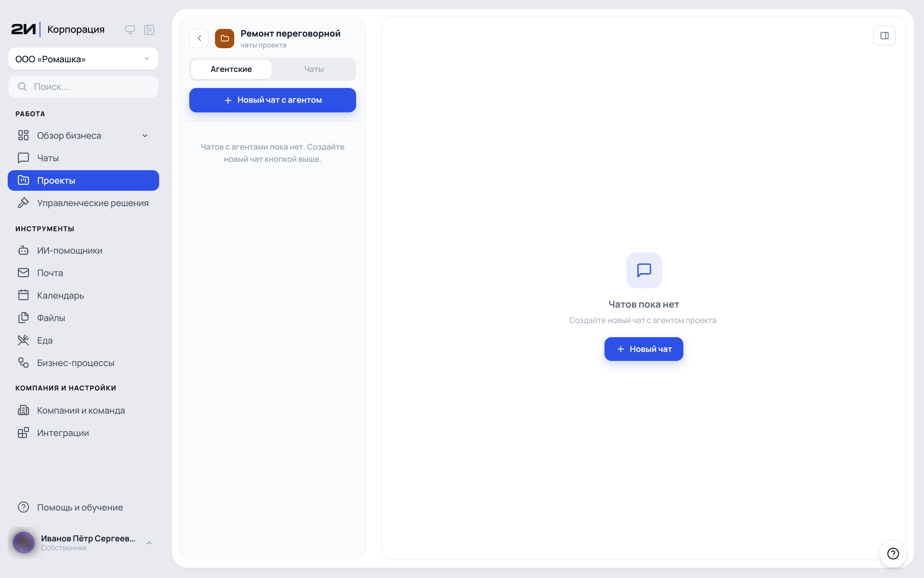Open Компания и команда

pos(83,410)
